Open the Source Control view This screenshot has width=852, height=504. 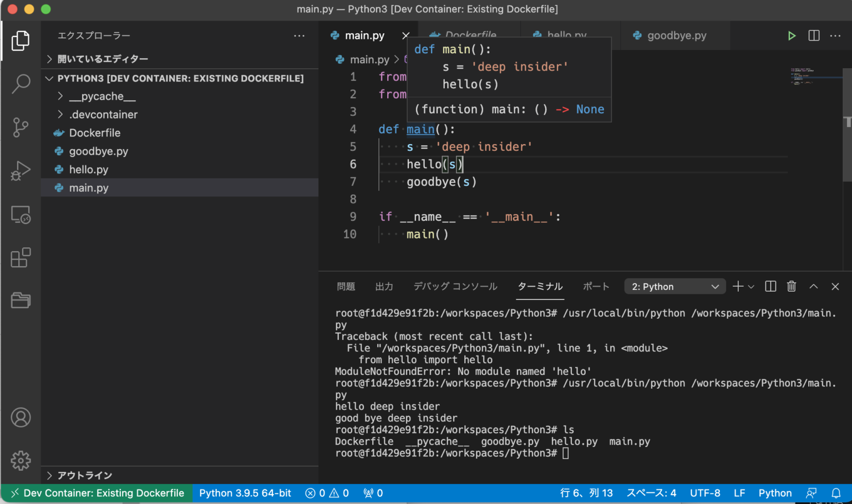coord(21,127)
